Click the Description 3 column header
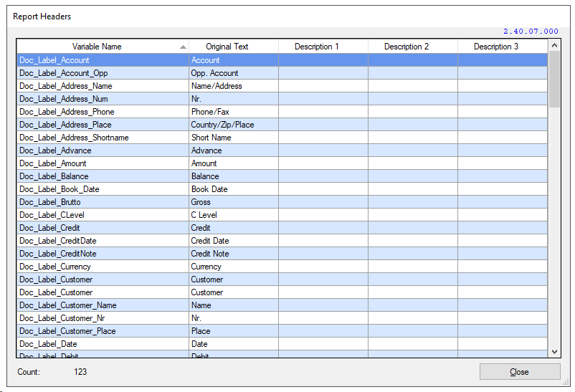 coord(503,47)
